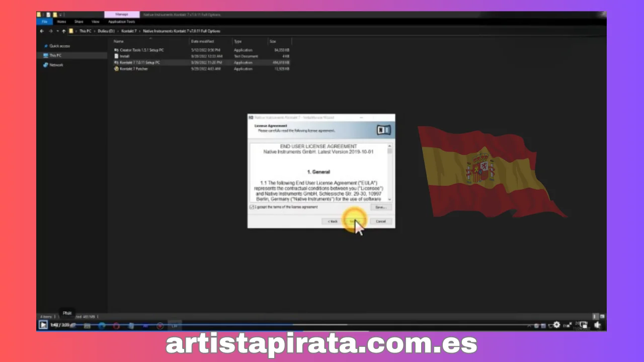644x362 pixels.
Task: Click Creator Tools setup file icon
Action: pos(117,50)
